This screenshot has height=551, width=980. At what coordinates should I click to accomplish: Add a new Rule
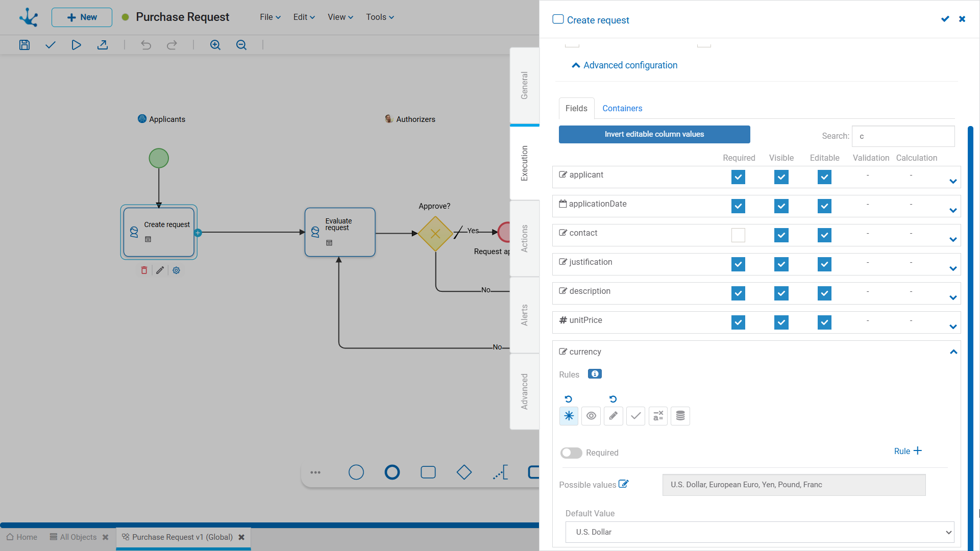coord(908,451)
